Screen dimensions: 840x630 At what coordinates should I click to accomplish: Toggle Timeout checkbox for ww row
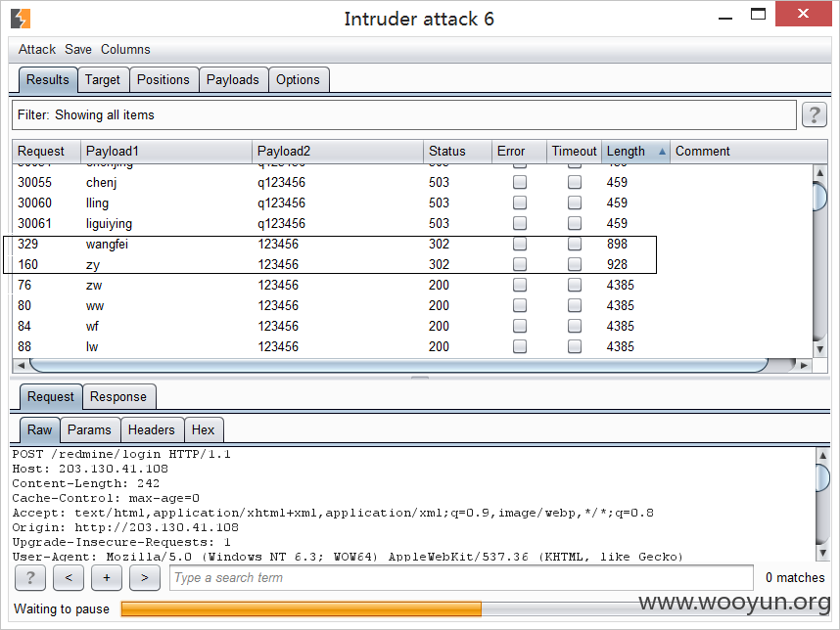click(x=575, y=305)
